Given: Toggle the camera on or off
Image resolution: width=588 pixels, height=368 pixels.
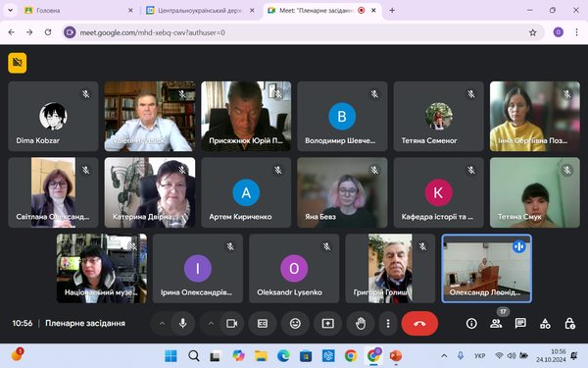Looking at the screenshot, I should point(231,323).
